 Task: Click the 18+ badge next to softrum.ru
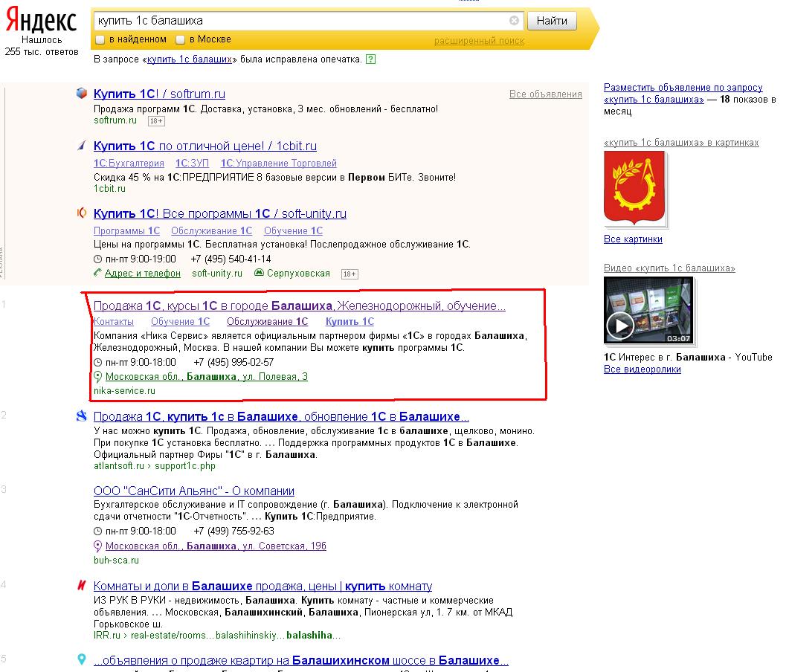(156, 120)
